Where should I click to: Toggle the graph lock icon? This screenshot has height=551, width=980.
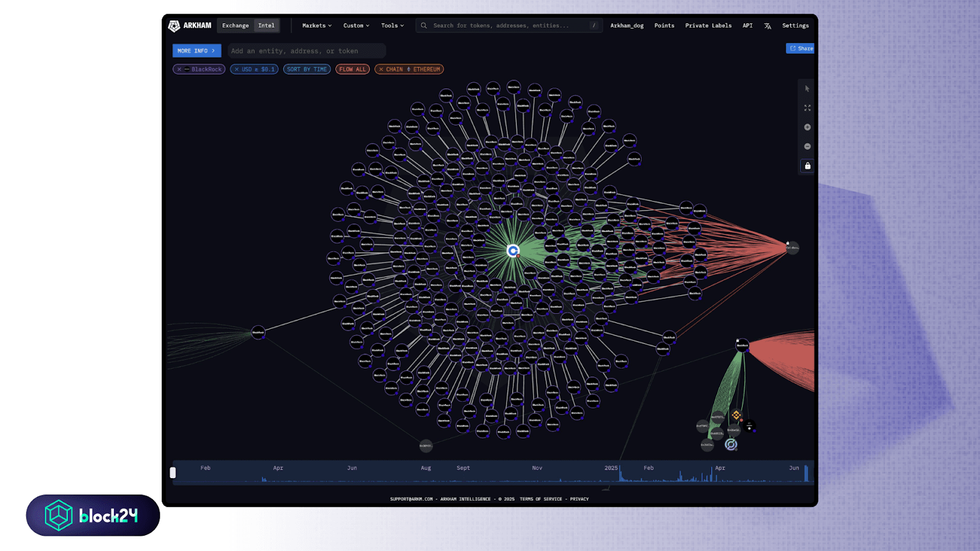pos(807,166)
